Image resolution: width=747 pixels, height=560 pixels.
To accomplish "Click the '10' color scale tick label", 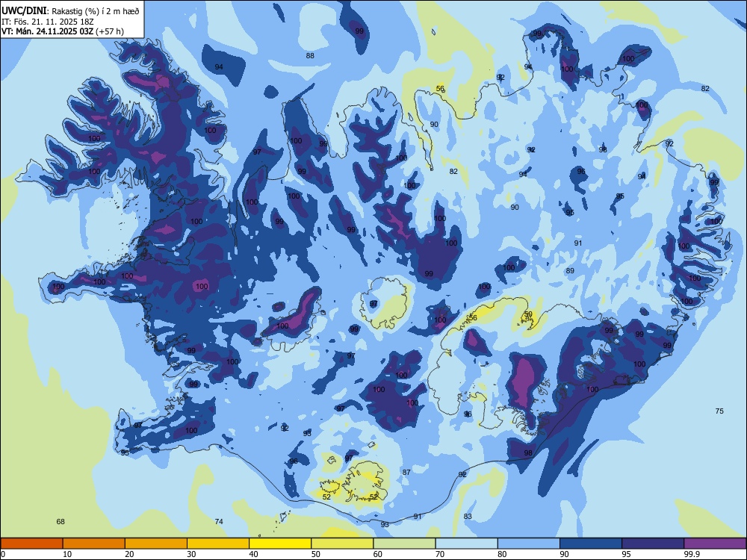I will pyautogui.click(x=67, y=554).
